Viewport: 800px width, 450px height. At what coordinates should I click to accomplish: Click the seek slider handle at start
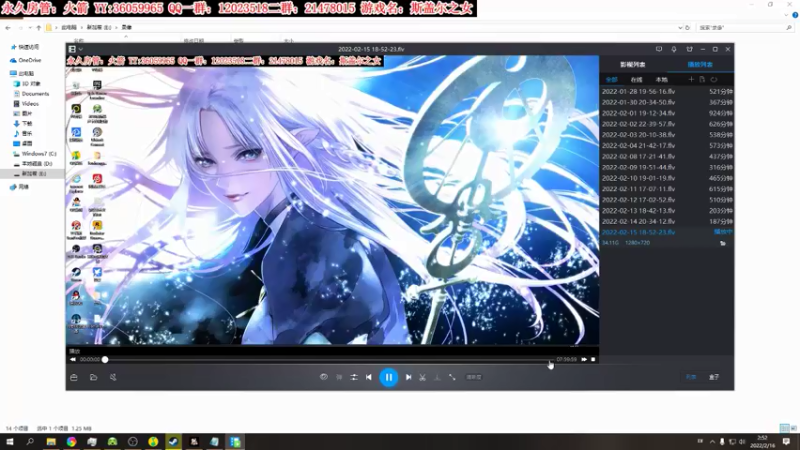(x=105, y=360)
